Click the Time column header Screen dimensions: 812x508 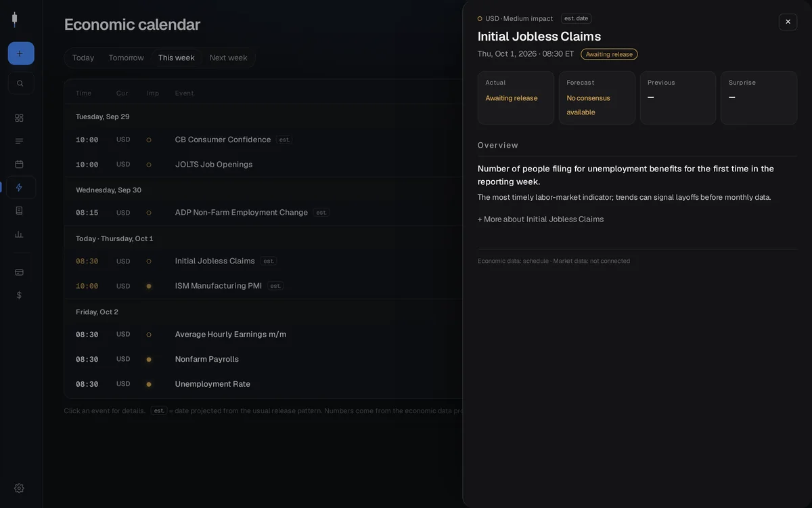83,93
